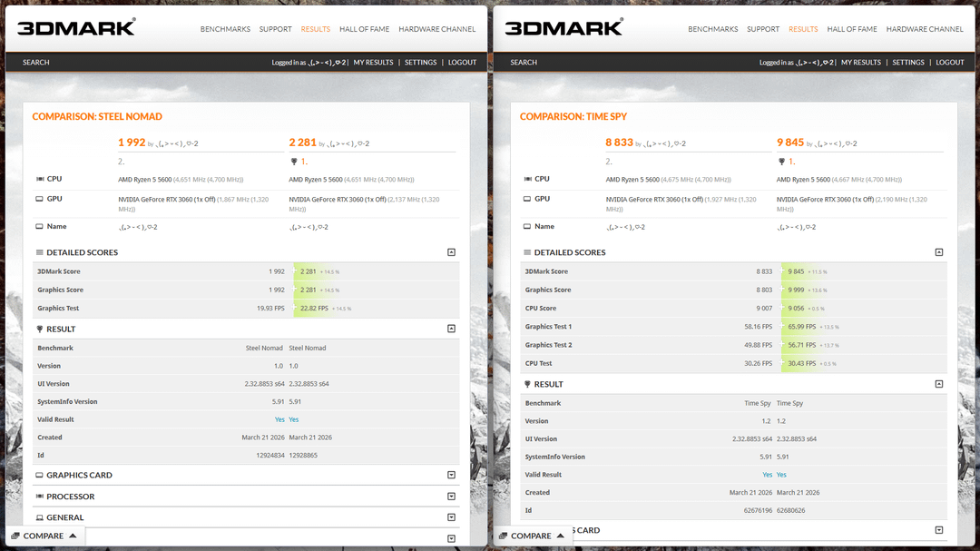This screenshot has width=980, height=551.
Task: Click the 3DMark logo on Time Spy page
Action: pyautogui.click(x=563, y=28)
